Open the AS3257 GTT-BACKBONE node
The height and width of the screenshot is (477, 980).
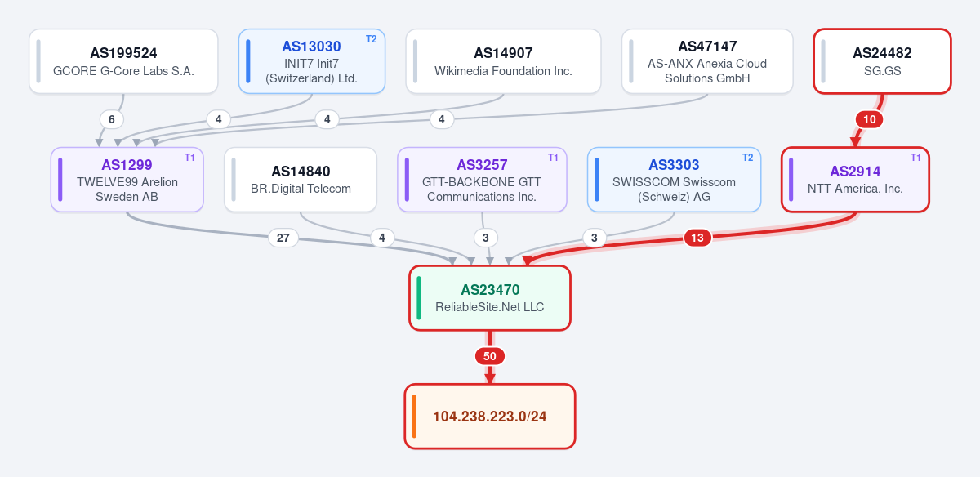(482, 180)
